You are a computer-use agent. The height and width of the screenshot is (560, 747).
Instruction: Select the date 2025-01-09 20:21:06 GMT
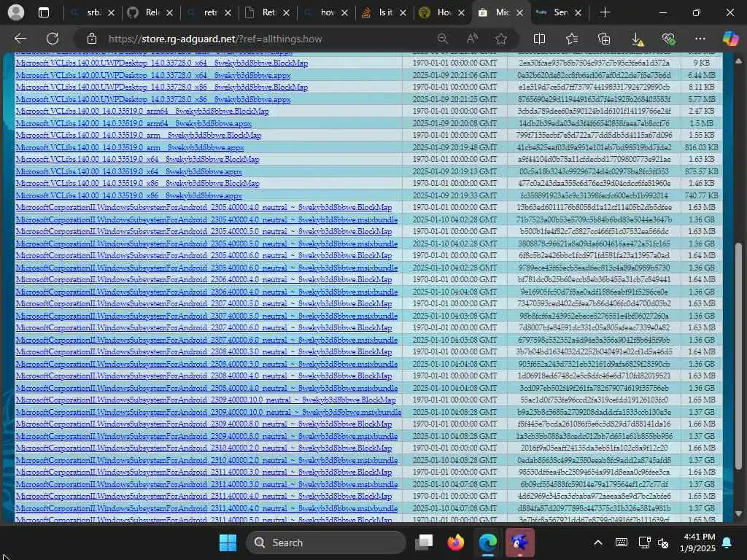coord(454,75)
